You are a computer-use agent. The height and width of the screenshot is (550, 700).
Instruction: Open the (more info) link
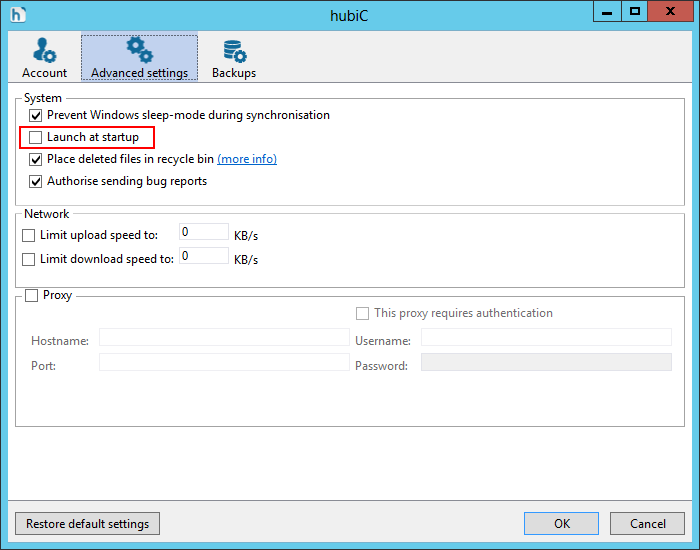click(x=247, y=159)
